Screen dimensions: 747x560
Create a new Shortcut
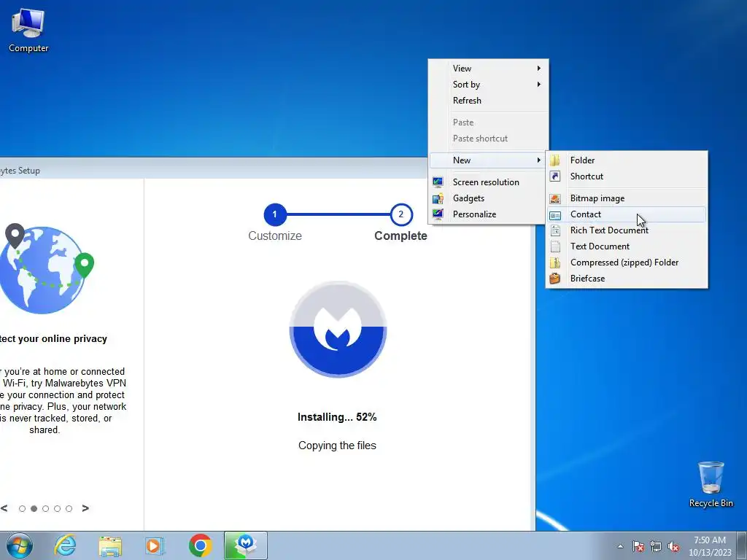pyautogui.click(x=627, y=176)
